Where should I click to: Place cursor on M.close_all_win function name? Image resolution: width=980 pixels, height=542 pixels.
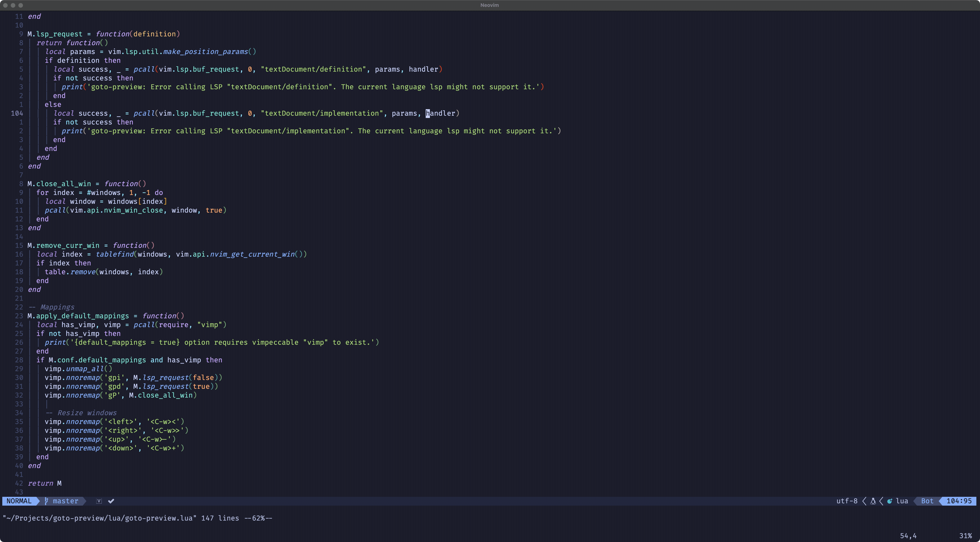click(x=63, y=184)
